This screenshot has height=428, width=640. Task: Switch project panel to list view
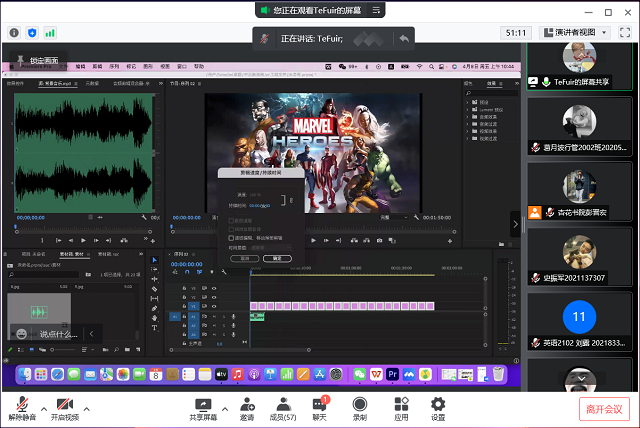click(x=21, y=350)
